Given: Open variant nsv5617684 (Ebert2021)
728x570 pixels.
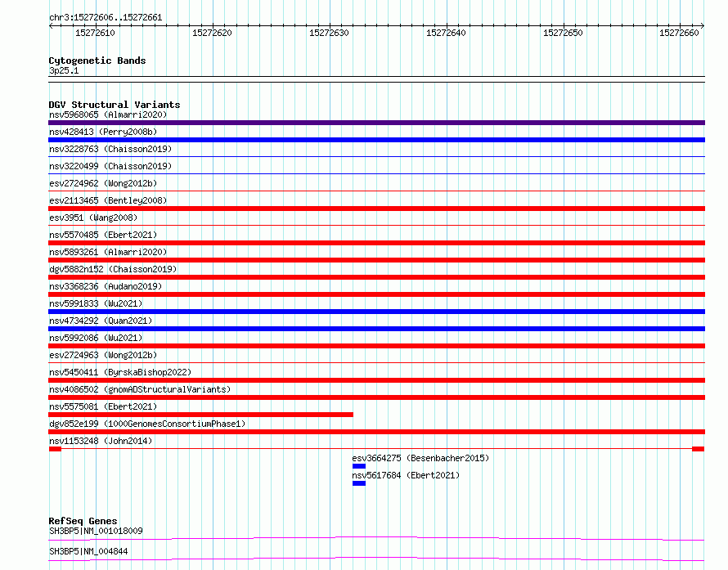Looking at the screenshot, I should (x=406, y=475).
